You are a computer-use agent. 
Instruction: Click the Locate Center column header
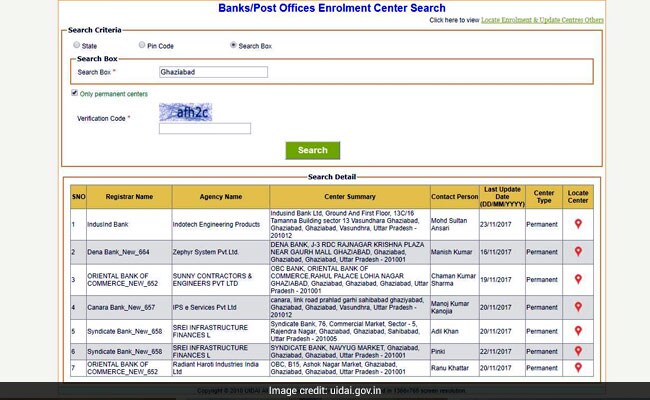point(578,197)
